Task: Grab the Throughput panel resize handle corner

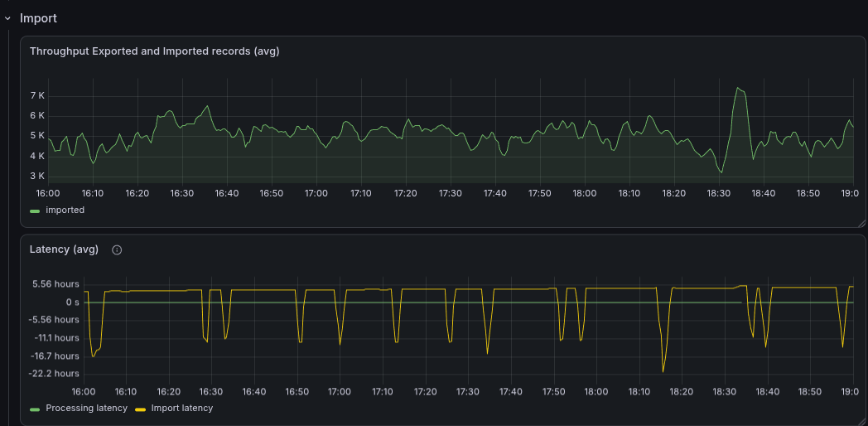Action: (x=861, y=223)
